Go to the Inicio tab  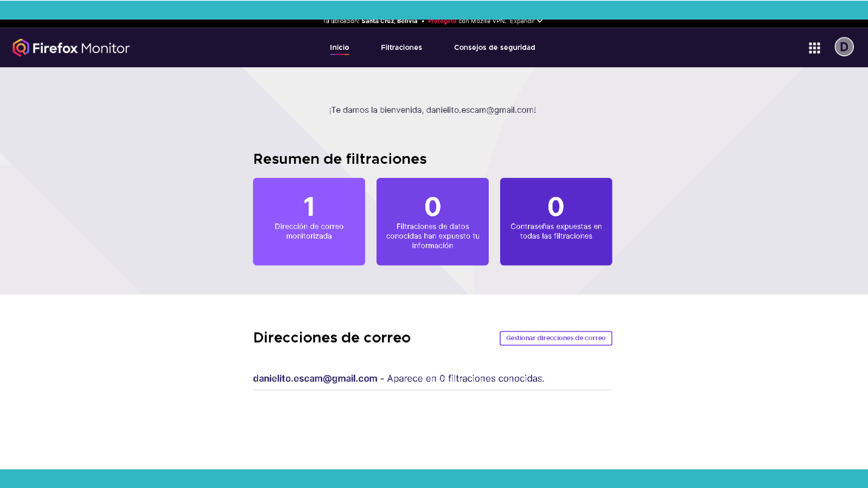pyautogui.click(x=340, y=48)
